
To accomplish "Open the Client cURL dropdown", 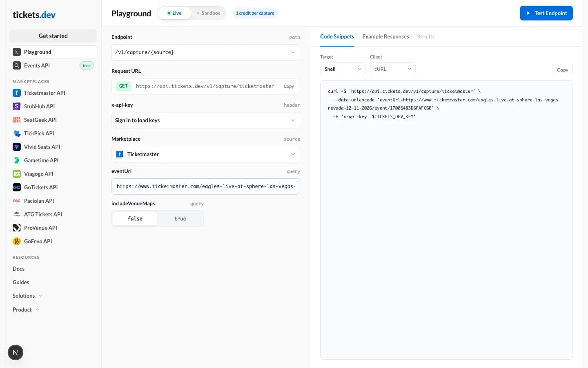I will [x=393, y=69].
